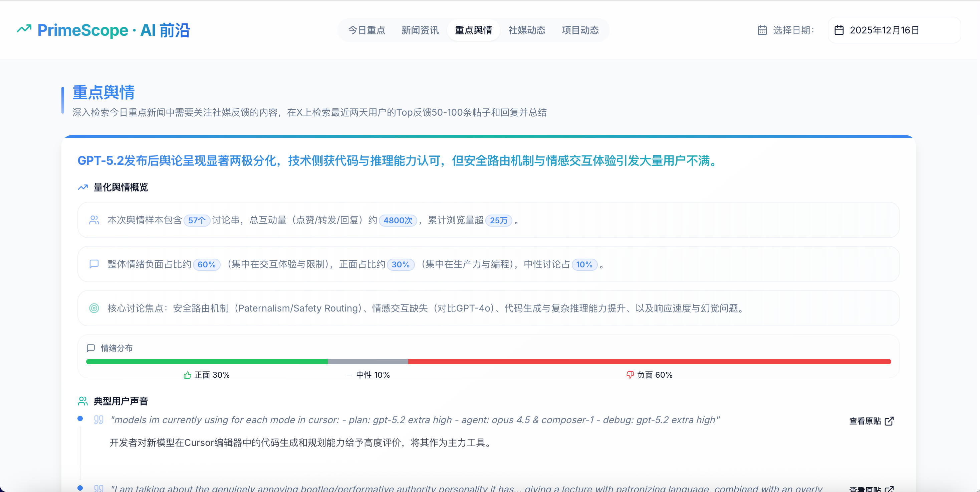Open the 社媒动态 tab

coord(527,30)
